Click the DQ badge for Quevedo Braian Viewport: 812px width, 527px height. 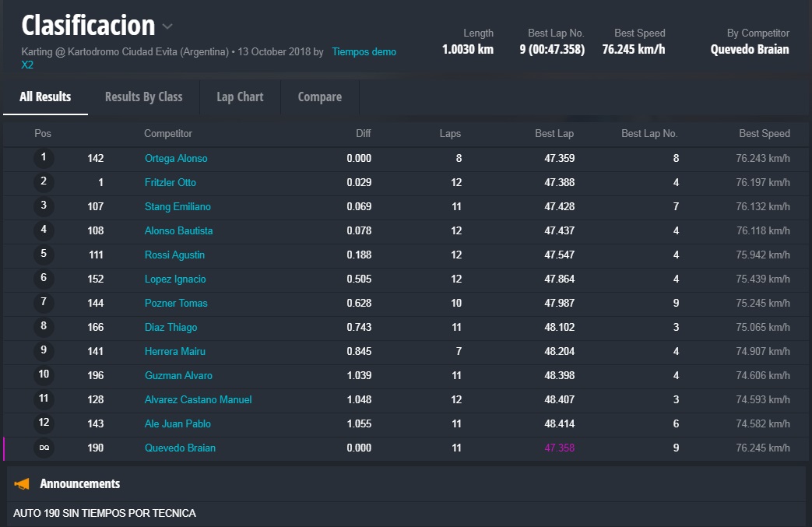click(44, 448)
